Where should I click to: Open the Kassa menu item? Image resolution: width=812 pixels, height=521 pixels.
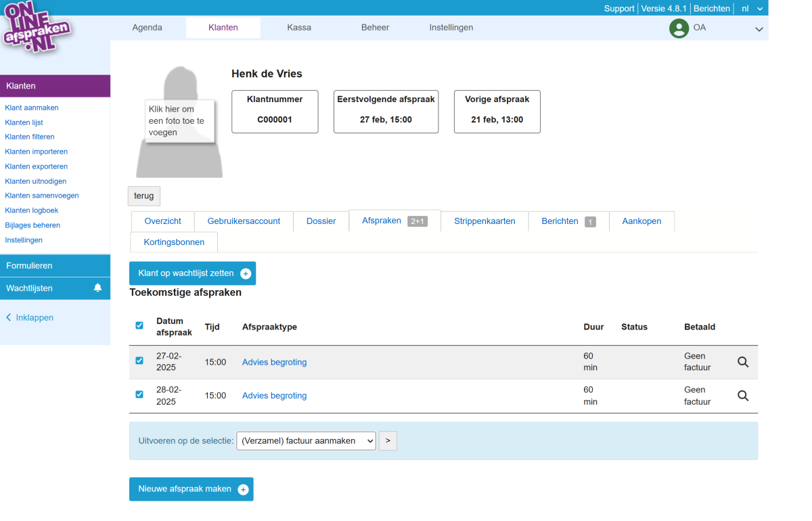pyautogui.click(x=299, y=28)
